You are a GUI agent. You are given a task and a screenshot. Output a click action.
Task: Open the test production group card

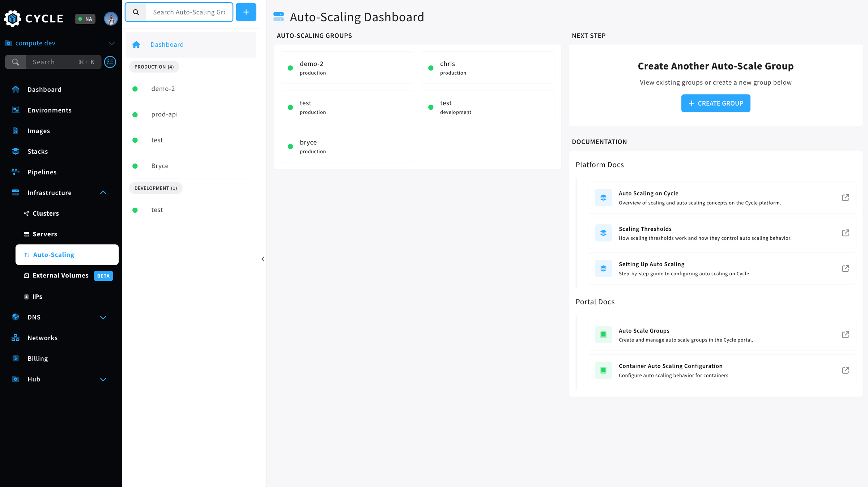pyautogui.click(x=347, y=107)
